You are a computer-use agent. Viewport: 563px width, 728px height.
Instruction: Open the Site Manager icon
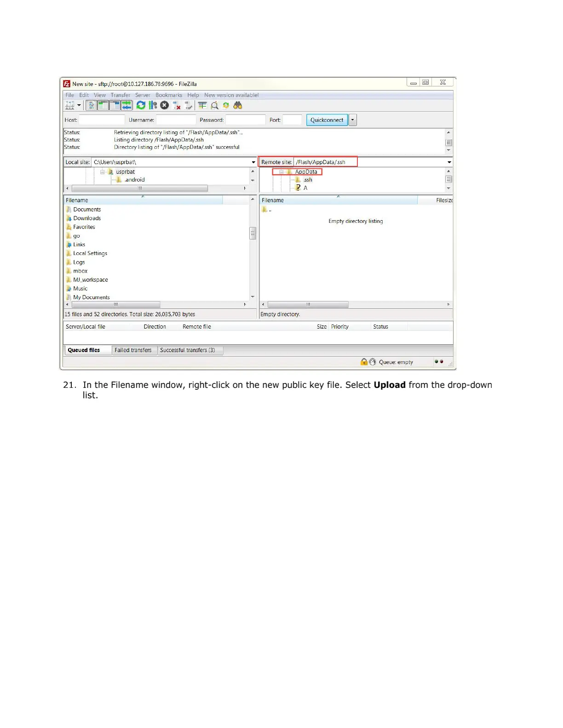click(70, 106)
